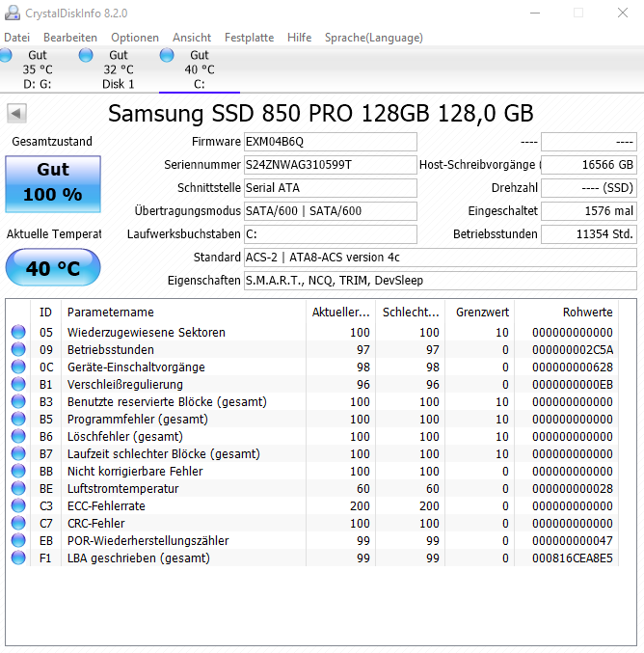Click the status orb for Geräte-Einschaltvorgänge row
This screenshot has height=653, width=644.
(18, 367)
